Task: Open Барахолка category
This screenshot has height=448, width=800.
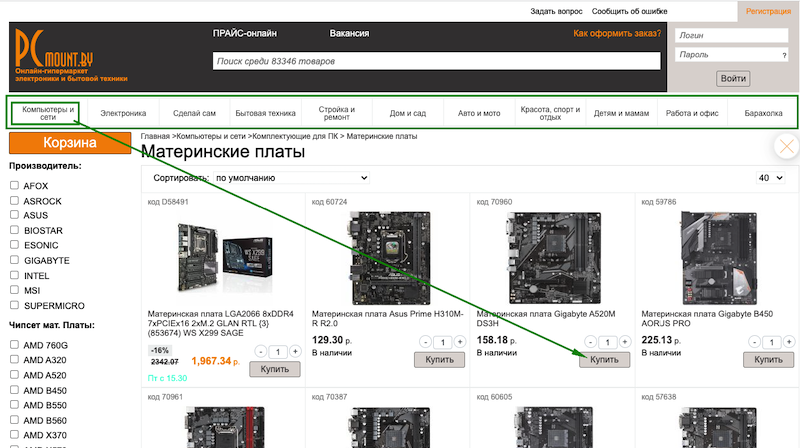Action: [763, 113]
